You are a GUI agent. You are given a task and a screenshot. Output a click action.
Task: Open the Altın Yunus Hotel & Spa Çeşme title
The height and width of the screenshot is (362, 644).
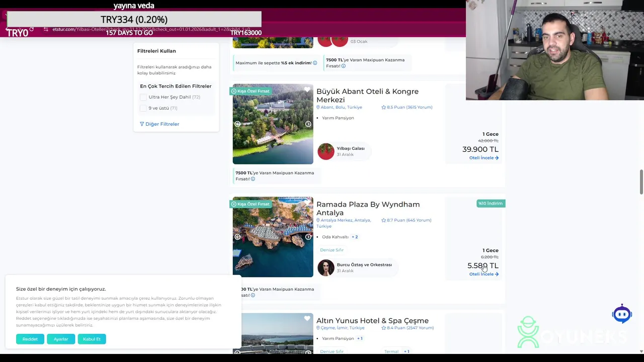372,321
